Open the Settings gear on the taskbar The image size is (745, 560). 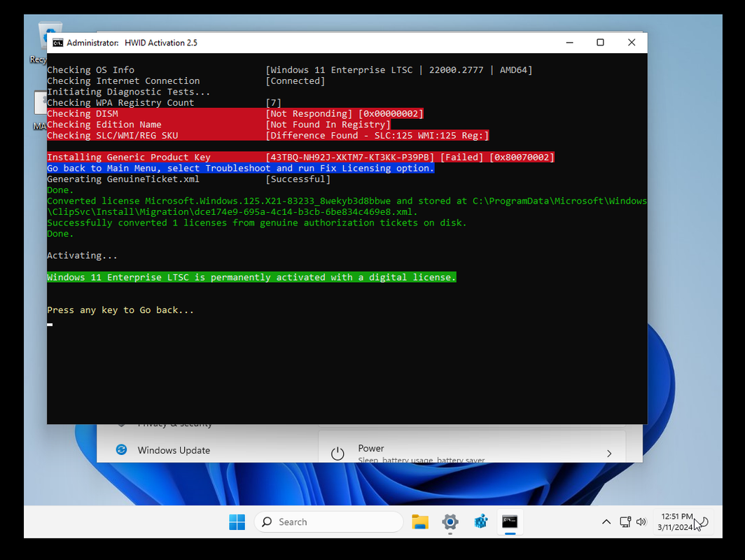point(450,522)
